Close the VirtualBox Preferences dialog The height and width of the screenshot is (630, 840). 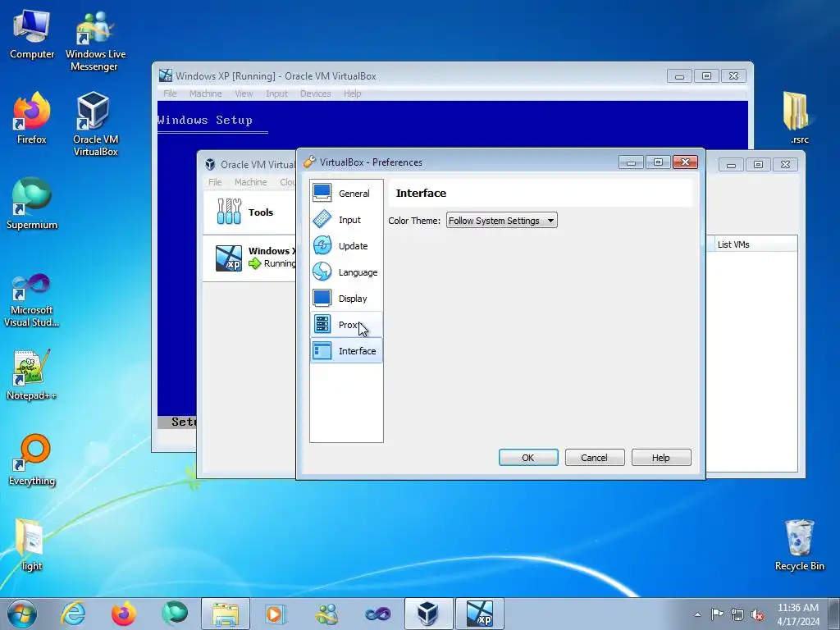click(685, 162)
